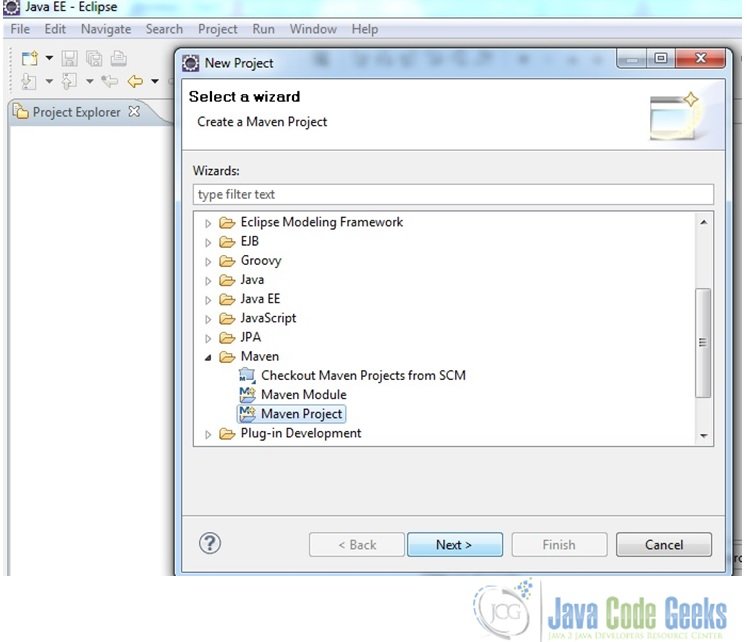Click the Print toolbar icon
This screenshot has height=642, width=747.
(x=119, y=58)
